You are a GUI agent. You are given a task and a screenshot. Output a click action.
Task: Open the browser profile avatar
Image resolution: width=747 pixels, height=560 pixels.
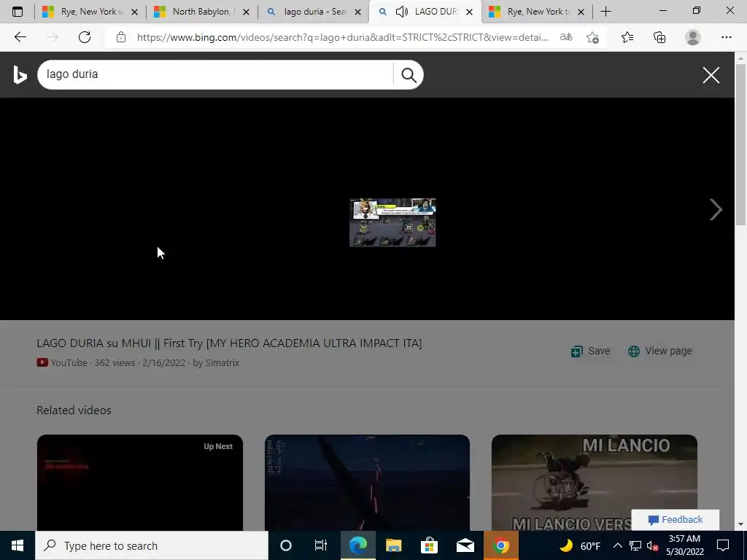pos(693,37)
